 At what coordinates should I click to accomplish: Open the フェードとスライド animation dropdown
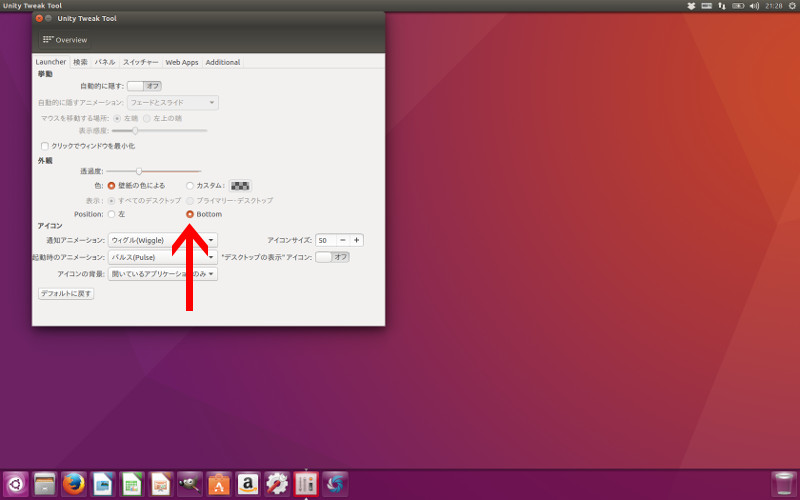click(x=173, y=103)
